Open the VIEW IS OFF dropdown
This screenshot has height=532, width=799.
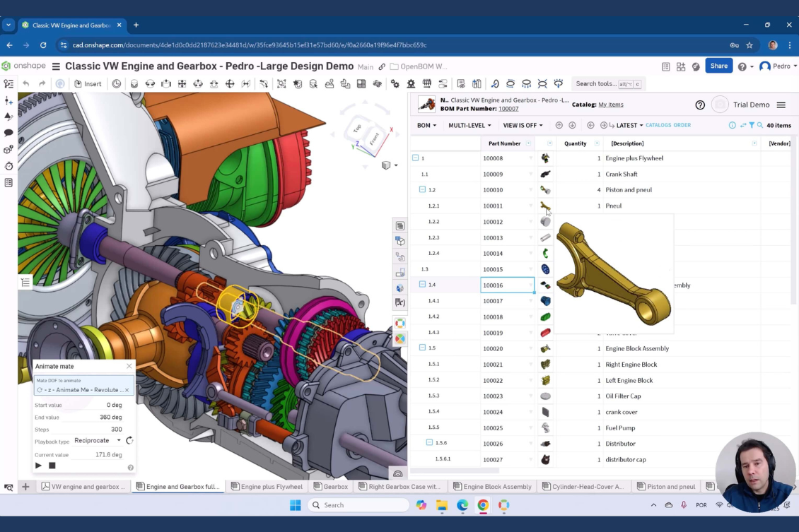click(523, 125)
